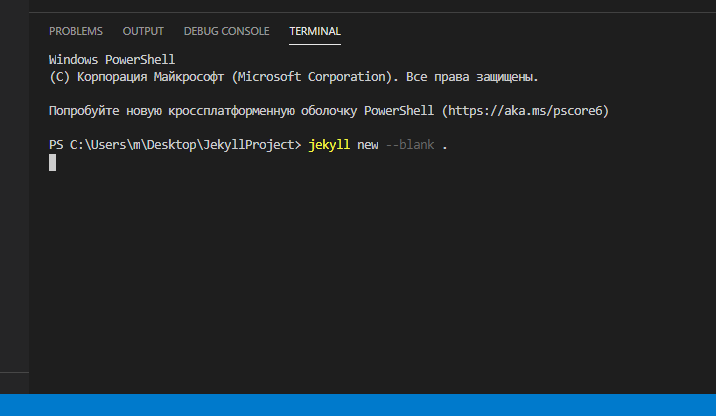Click the empty terminal area below the cursor
The height and width of the screenshot is (416, 716).
pyautogui.click(x=370, y=280)
